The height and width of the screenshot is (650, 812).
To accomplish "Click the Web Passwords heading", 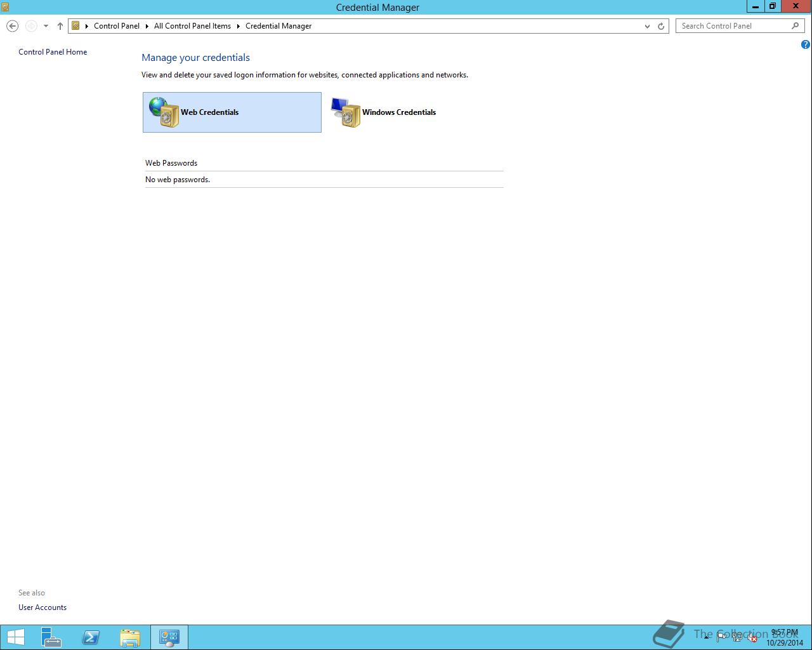I will click(x=171, y=163).
